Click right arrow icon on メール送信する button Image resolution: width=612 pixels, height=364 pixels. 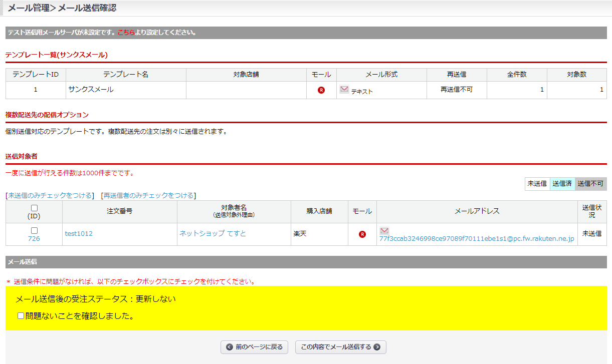377,347
